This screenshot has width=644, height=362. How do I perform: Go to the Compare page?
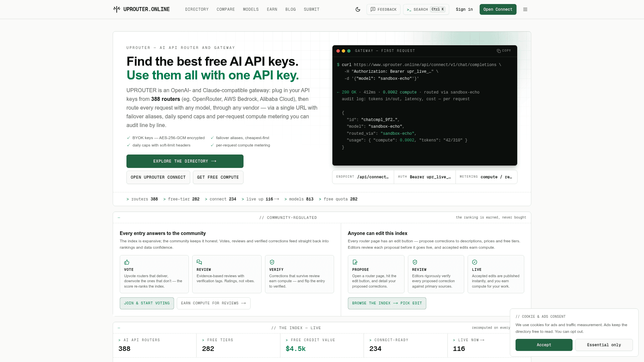point(226,9)
